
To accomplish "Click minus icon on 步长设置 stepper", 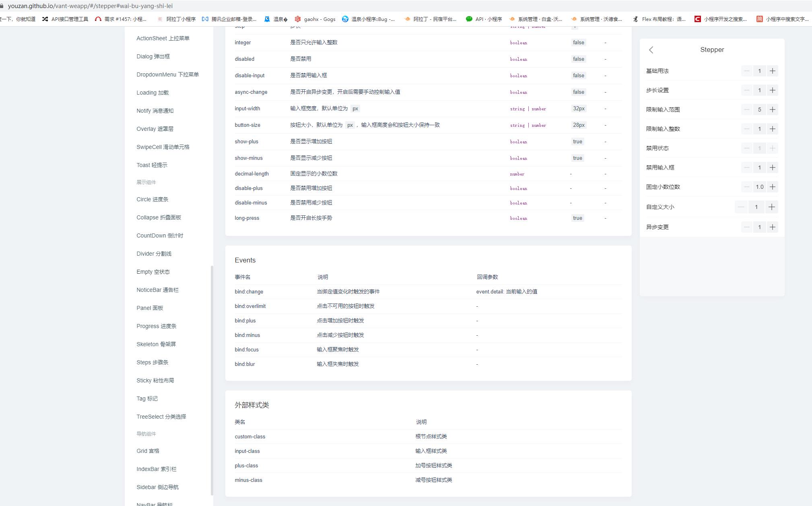I will point(746,90).
